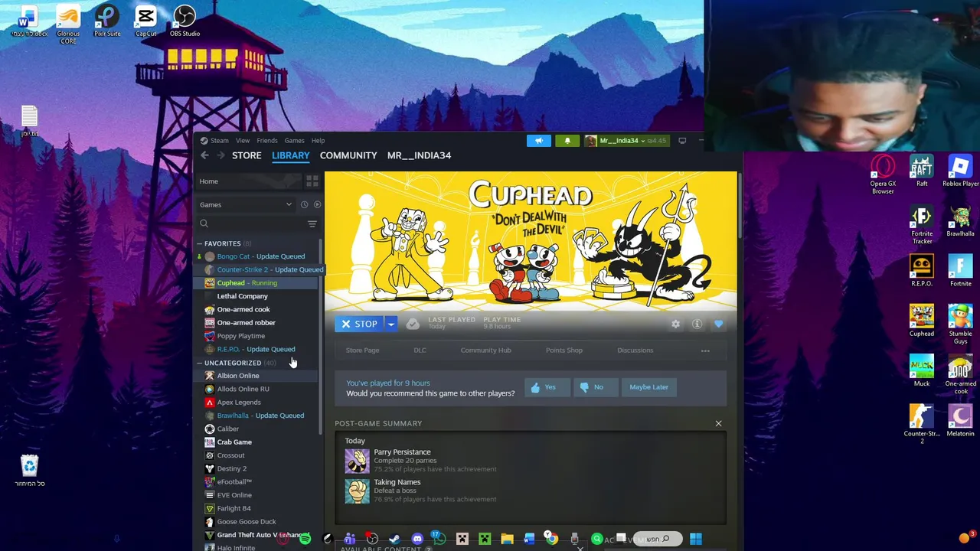Viewport: 980px width, 551px height.
Task: Open Cuphead Store Page link
Action: pos(362,350)
